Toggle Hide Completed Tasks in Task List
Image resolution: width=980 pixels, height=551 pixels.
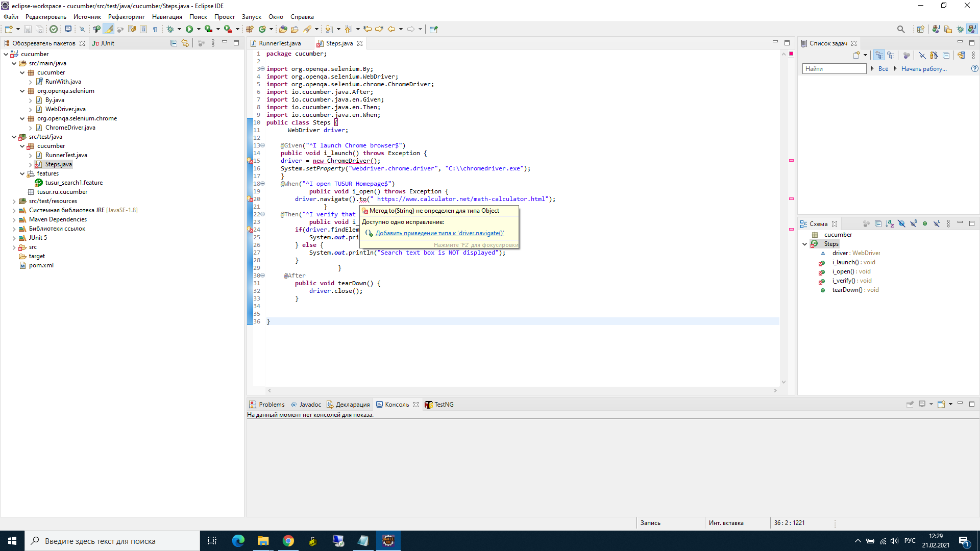922,55
